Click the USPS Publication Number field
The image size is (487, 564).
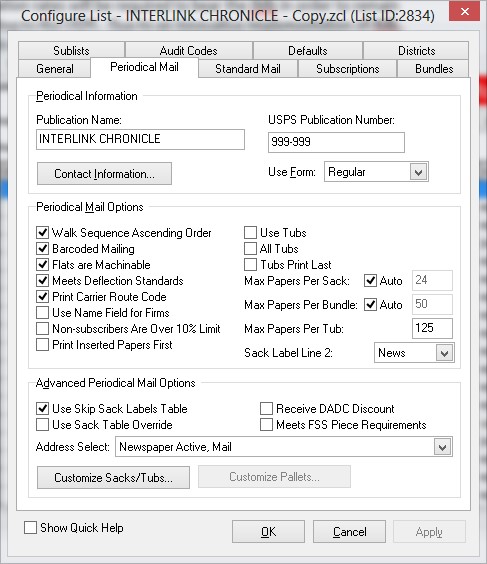(336, 142)
